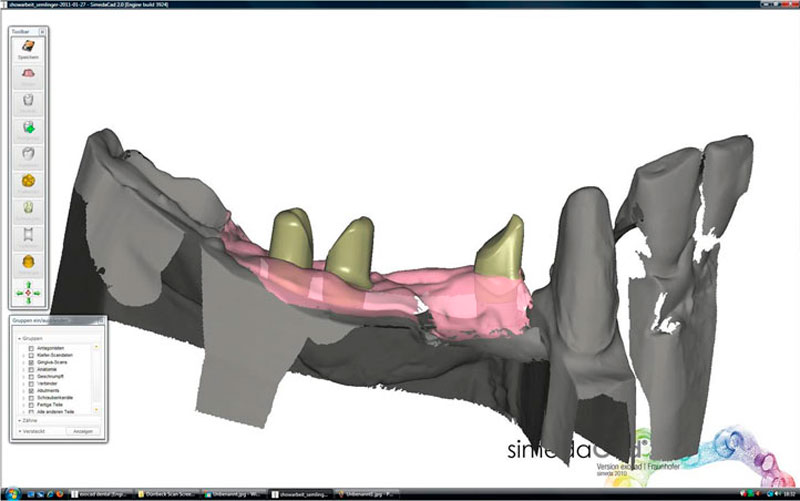Viewport: 800px width, 501px height.
Task: Click the tooth with green arrow icon
Action: 28,127
